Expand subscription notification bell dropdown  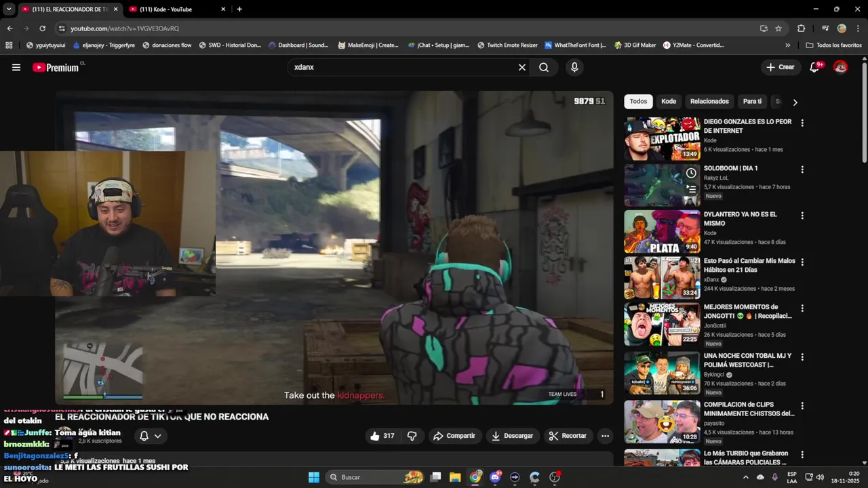tap(151, 436)
